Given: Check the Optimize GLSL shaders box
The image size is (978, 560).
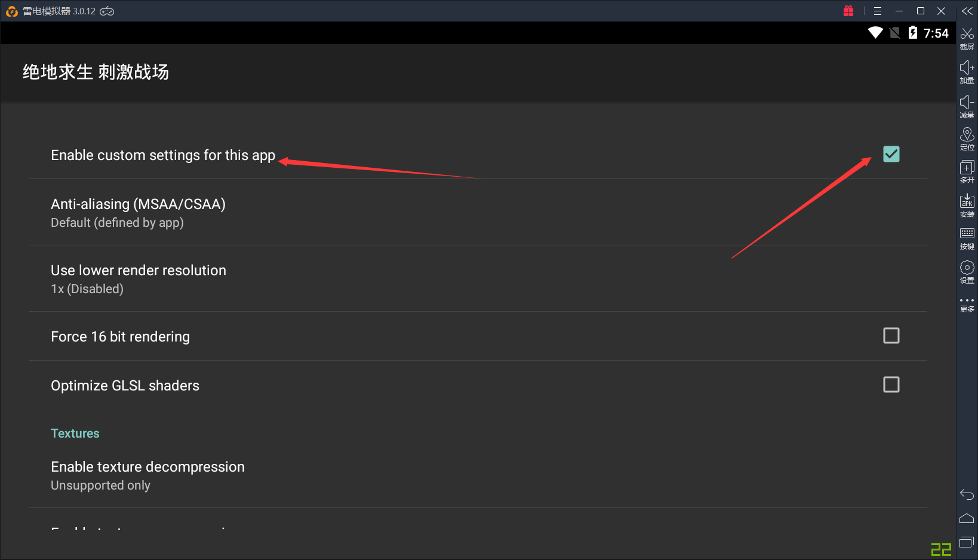Looking at the screenshot, I should (x=891, y=384).
